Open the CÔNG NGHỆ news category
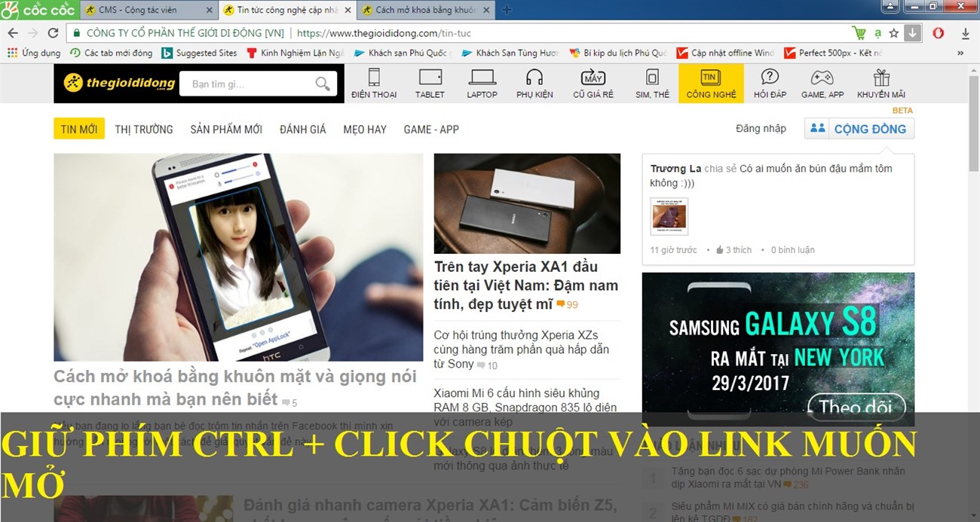Screen dimensions: 980x522 point(711,84)
